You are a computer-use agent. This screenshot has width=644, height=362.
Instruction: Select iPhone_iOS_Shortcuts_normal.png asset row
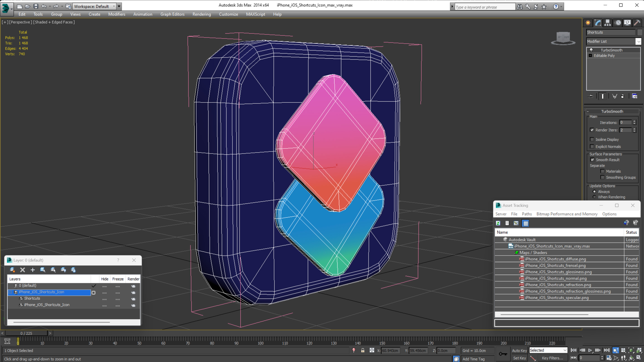coord(567,278)
